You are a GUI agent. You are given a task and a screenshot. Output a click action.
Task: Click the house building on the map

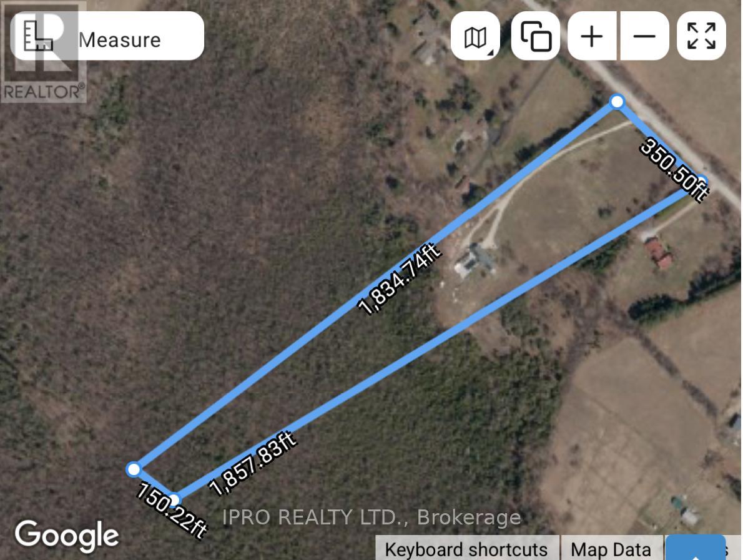click(x=476, y=261)
